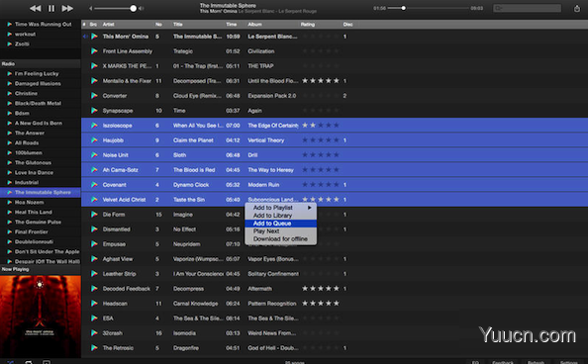Click the loud speaker icon right of volume
Image resolution: width=588 pixels, height=364 pixels.
coord(141,8)
